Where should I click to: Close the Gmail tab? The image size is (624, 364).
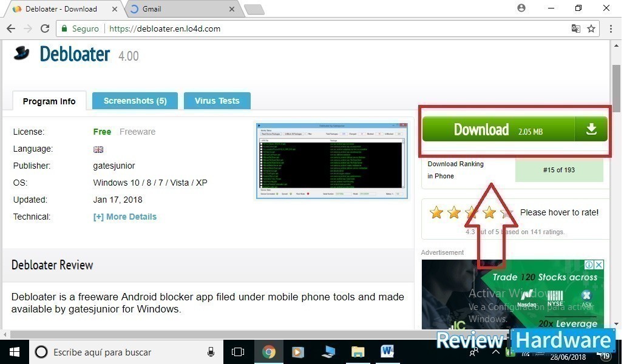232,8
